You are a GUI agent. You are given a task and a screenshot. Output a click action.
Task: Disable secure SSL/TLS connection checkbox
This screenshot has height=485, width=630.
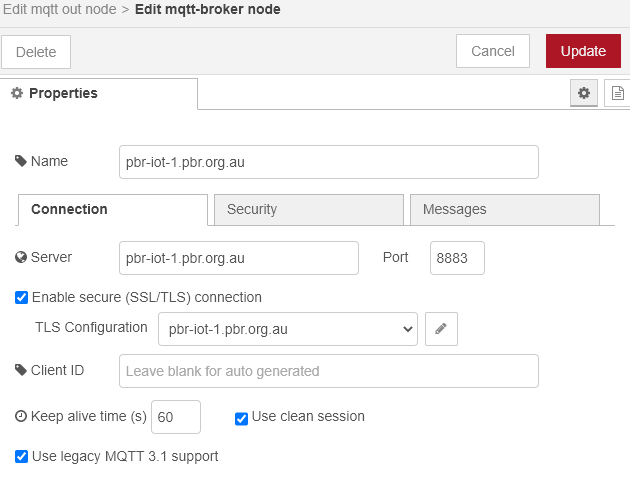pos(21,298)
